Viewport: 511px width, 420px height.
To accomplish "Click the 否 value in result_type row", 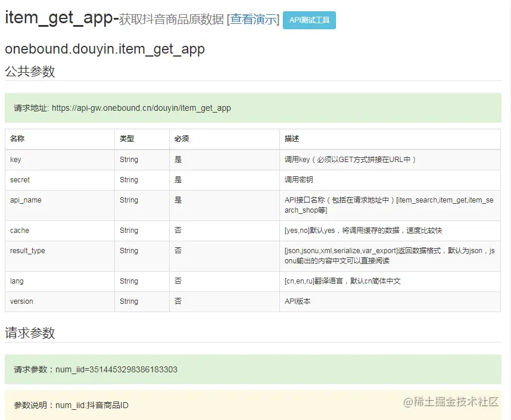I will point(178,250).
